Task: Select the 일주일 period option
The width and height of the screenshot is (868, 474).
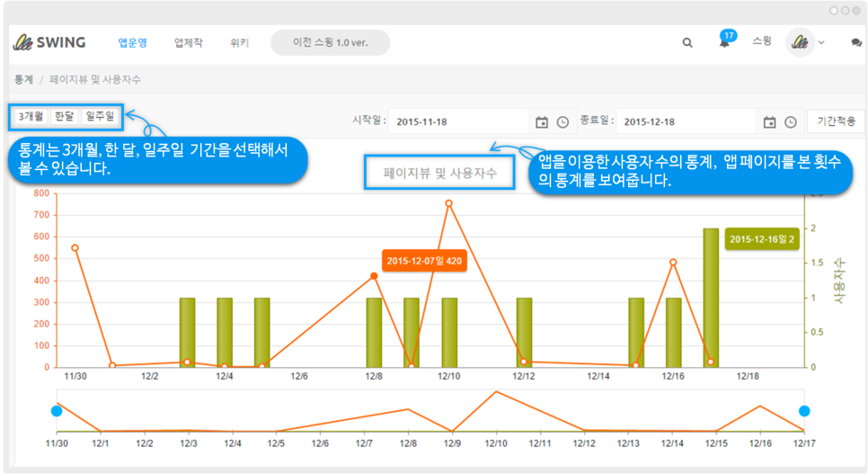Action: (x=100, y=116)
